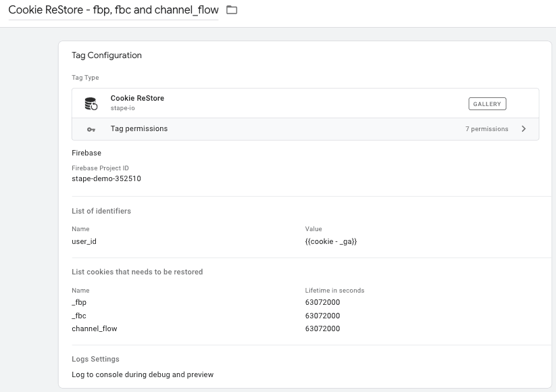Click the List of identifiers section header
This screenshot has height=392, width=556.
pyautogui.click(x=101, y=211)
